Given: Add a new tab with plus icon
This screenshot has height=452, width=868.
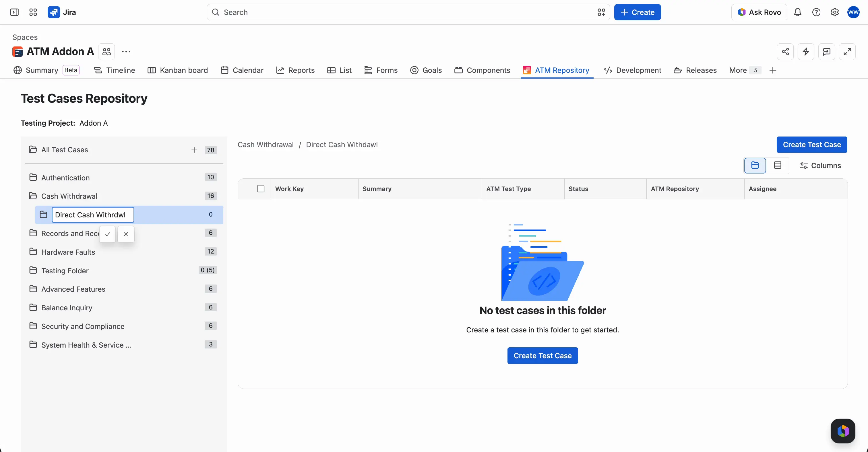Looking at the screenshot, I should point(773,70).
